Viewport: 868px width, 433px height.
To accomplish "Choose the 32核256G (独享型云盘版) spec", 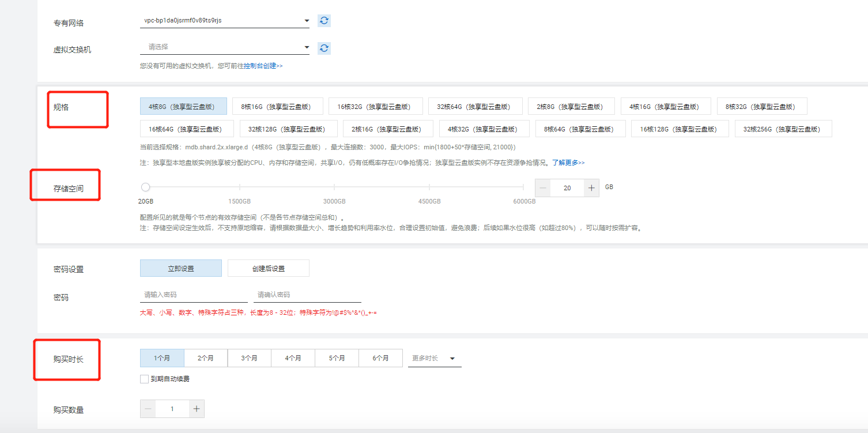I will [783, 129].
